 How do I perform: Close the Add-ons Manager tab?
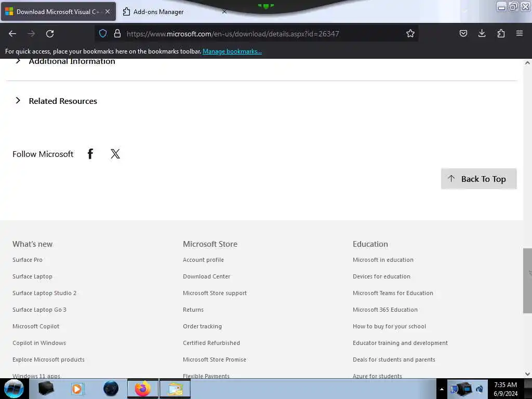click(x=224, y=11)
